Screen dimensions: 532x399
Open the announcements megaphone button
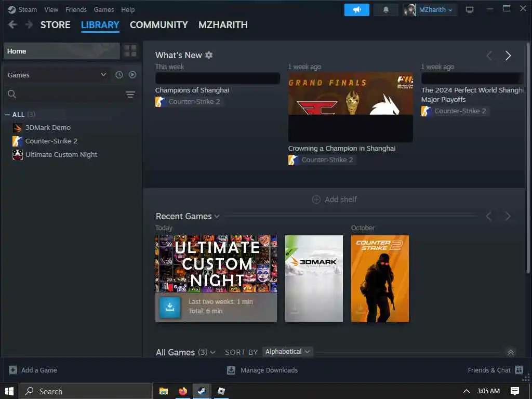[x=356, y=10]
